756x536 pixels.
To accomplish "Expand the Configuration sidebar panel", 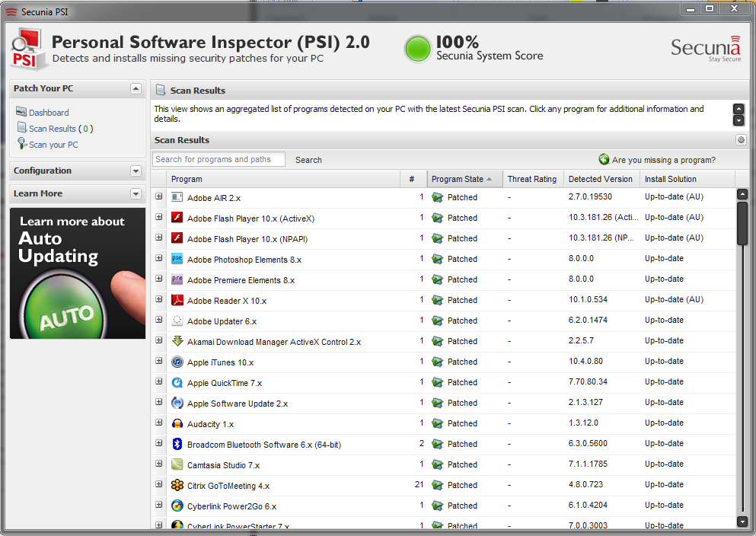I will click(136, 171).
